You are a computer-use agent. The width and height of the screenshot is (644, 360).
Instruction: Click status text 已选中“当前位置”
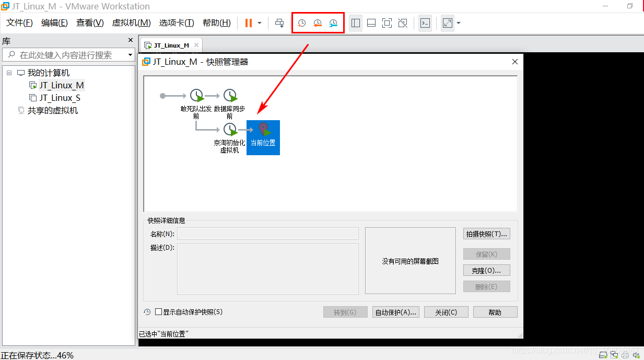tap(163, 334)
